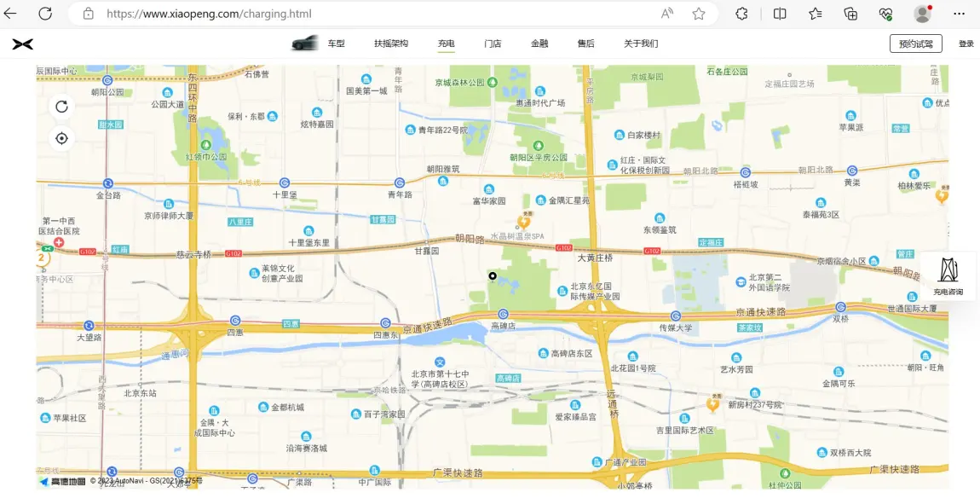The image size is (980, 504).
Task: Click the locate-me target button on map
Action: coord(61,138)
